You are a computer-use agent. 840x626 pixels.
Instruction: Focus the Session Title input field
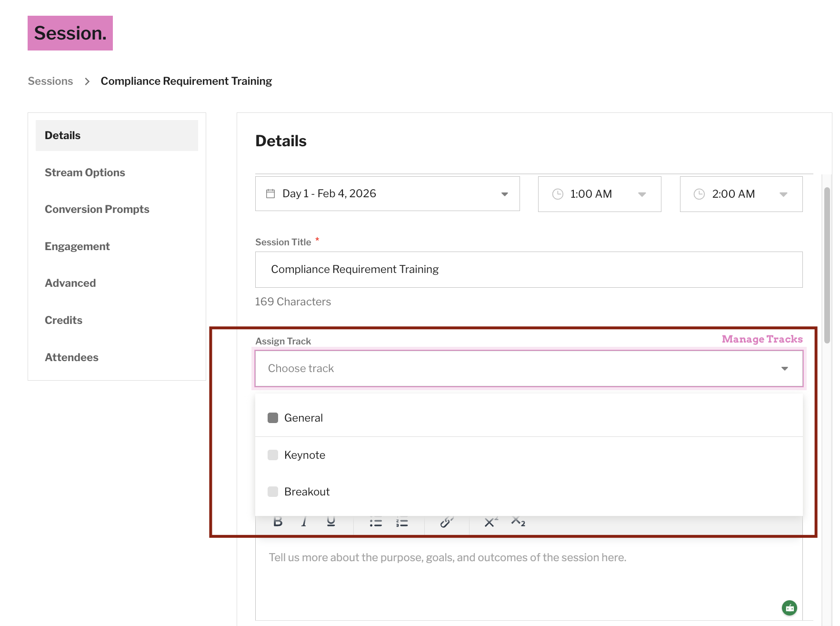click(529, 270)
